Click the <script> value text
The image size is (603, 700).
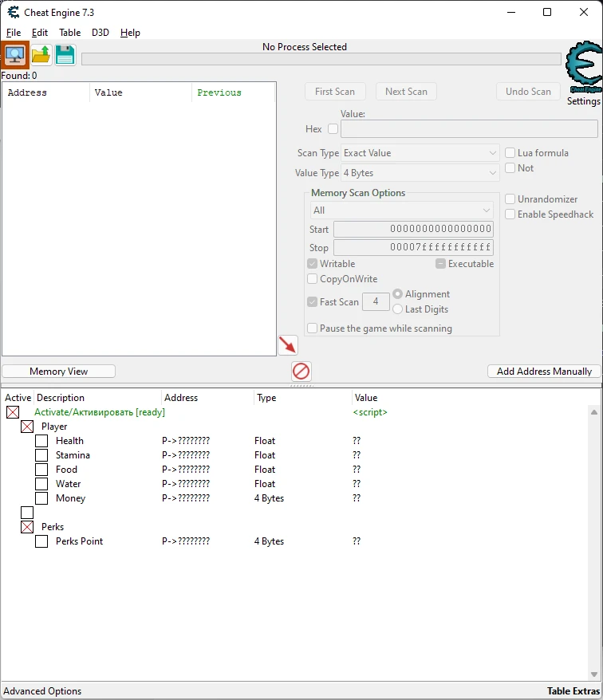click(370, 412)
